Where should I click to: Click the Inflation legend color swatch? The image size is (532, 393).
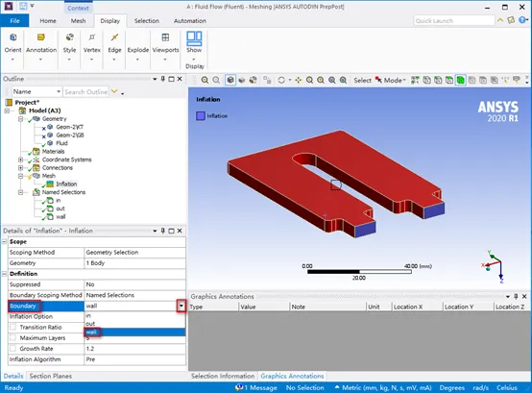pos(201,115)
